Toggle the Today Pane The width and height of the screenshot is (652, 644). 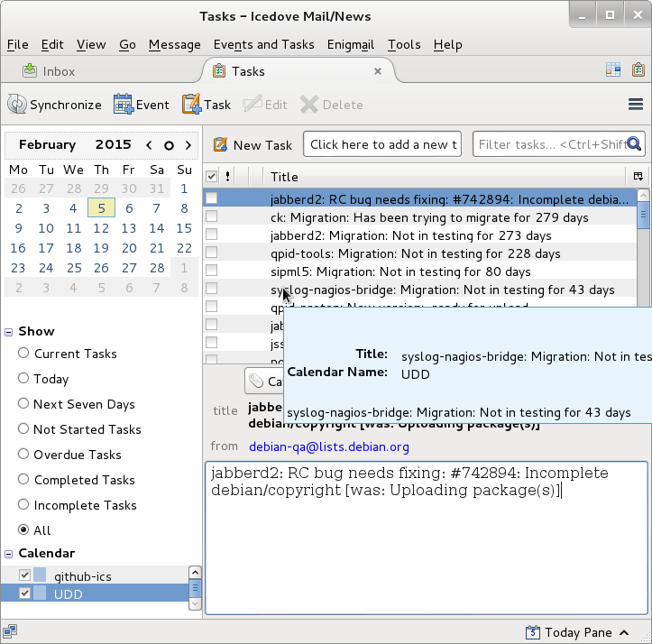point(577,632)
